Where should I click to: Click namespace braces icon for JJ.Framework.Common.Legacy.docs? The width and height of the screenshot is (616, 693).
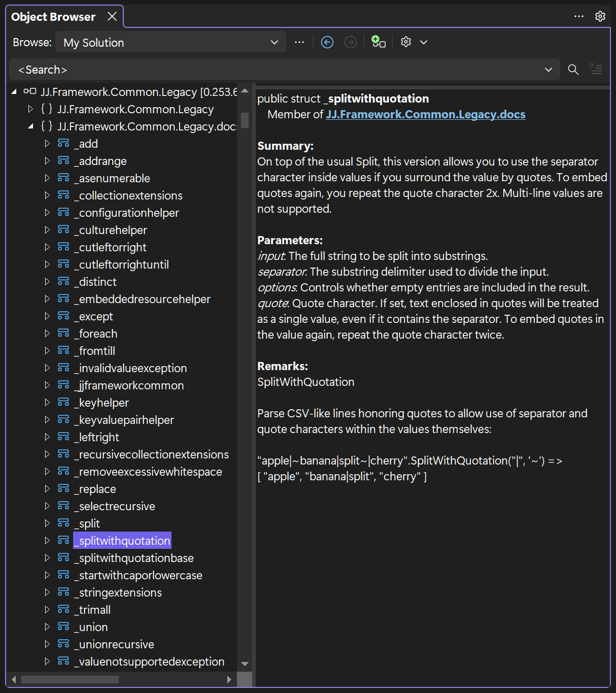coord(47,126)
